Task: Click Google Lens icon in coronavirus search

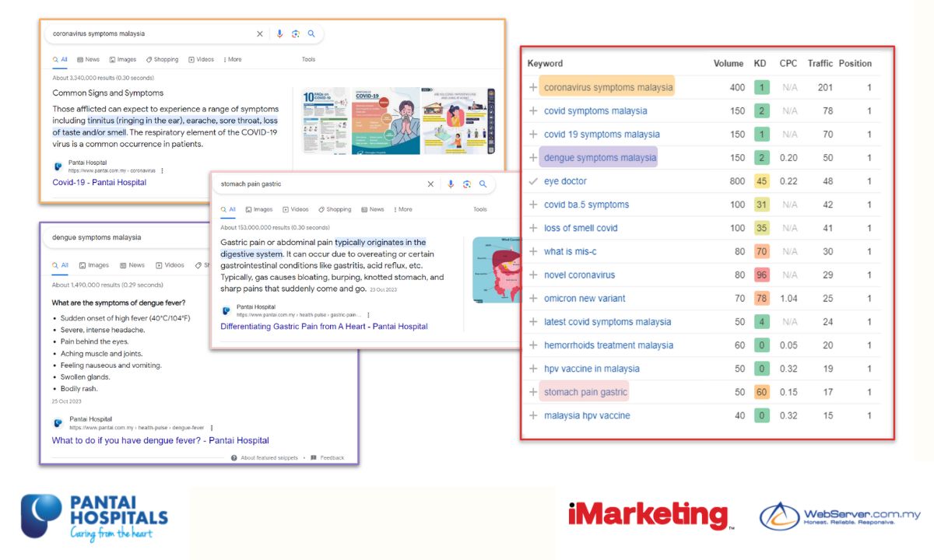Action: tap(296, 34)
